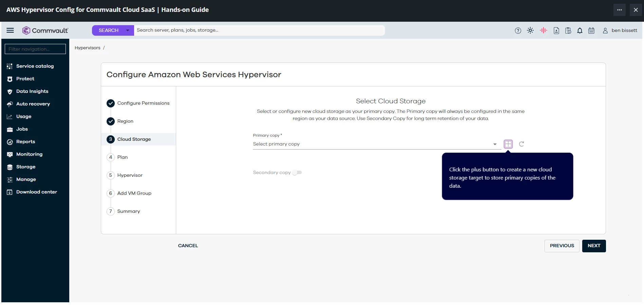Open Auto recovery navigation item

coord(33,104)
